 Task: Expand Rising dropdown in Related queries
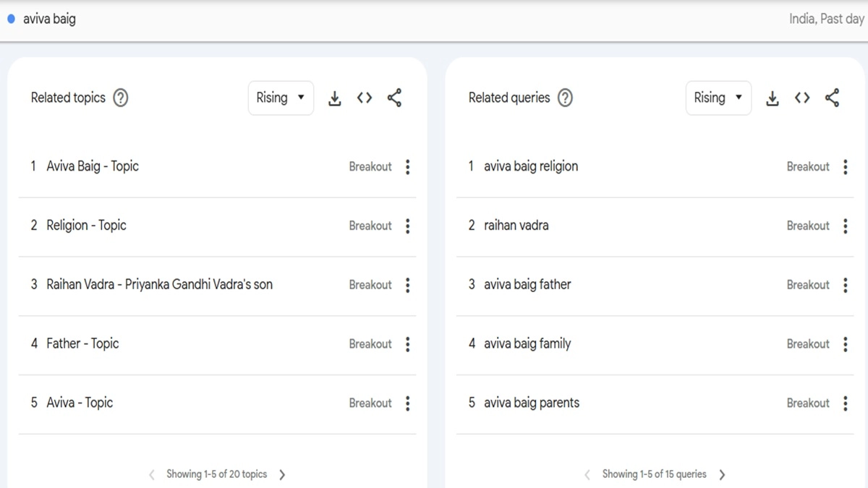(718, 98)
